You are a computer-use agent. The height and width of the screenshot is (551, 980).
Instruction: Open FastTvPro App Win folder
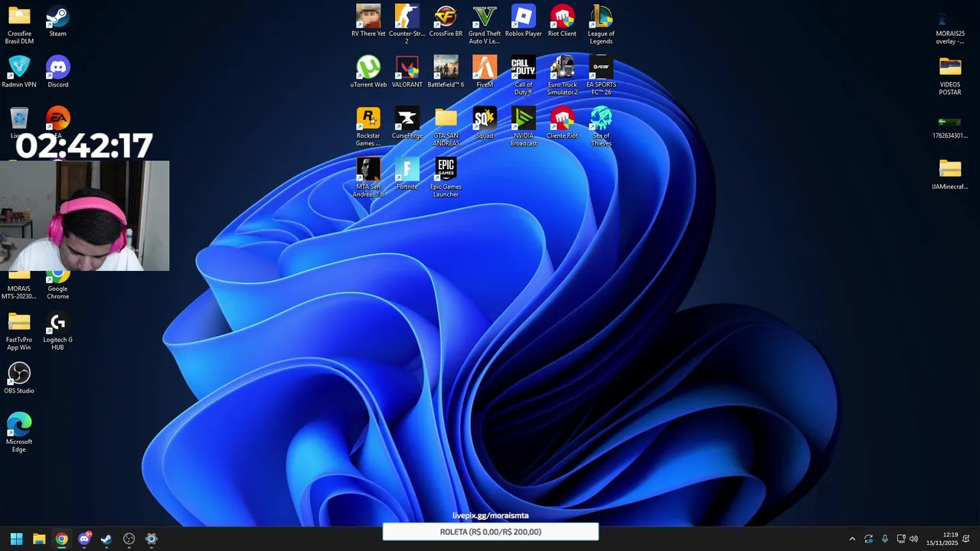19,331
